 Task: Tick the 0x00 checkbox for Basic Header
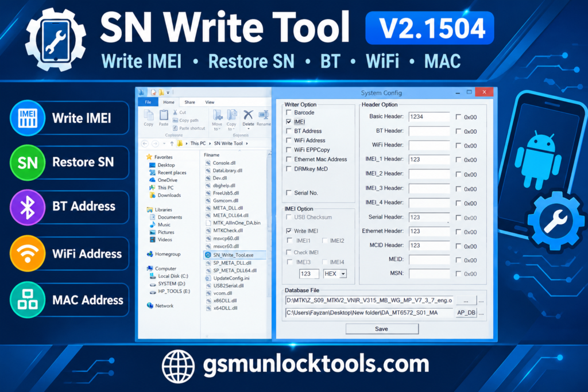tap(458, 117)
